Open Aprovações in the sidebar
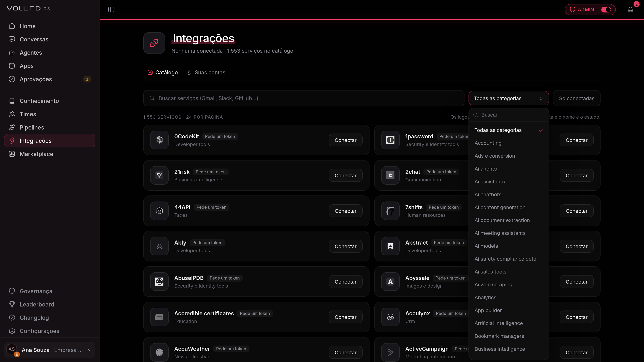 pyautogui.click(x=50, y=79)
